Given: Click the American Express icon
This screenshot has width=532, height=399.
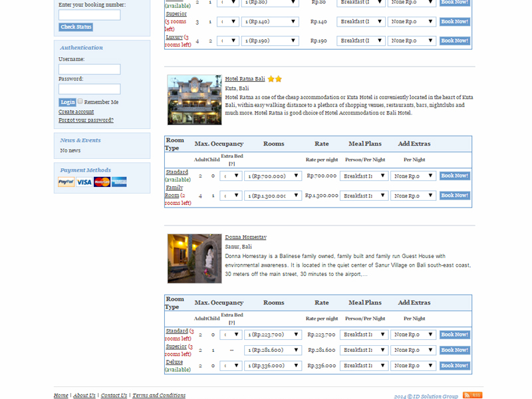Looking at the screenshot, I should click(119, 182).
